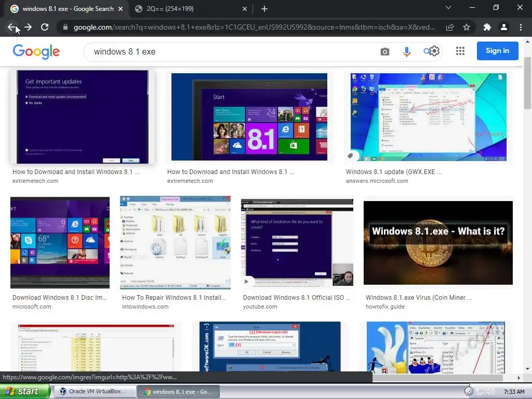532x399 pixels.
Task: Click the scrollbar down arrow
Action: click(x=528, y=369)
